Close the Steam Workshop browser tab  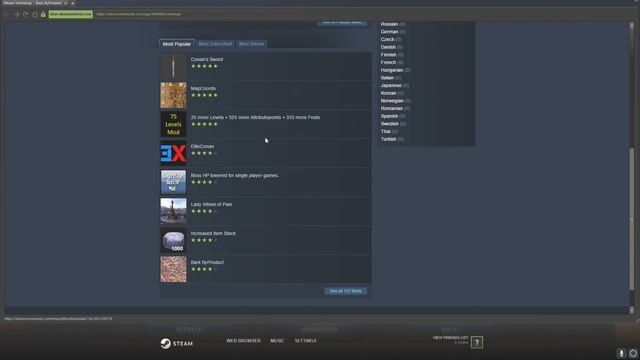click(x=66, y=3)
